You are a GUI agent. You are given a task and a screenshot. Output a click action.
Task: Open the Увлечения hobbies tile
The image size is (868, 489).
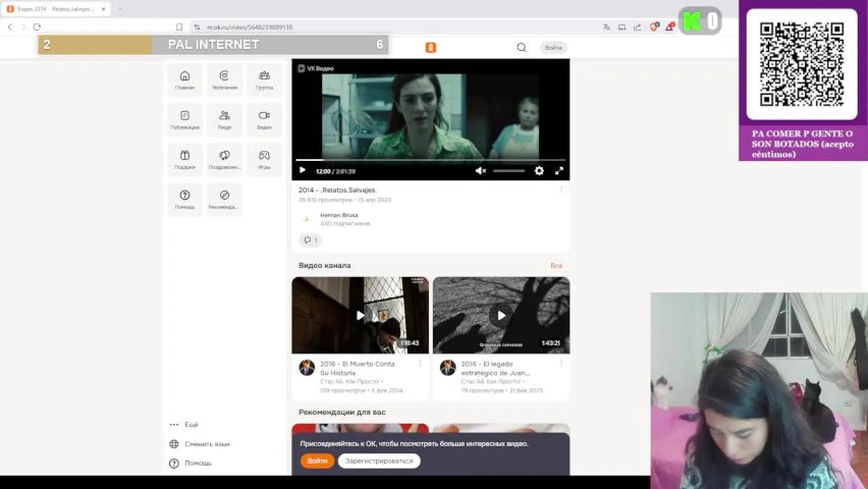224,80
